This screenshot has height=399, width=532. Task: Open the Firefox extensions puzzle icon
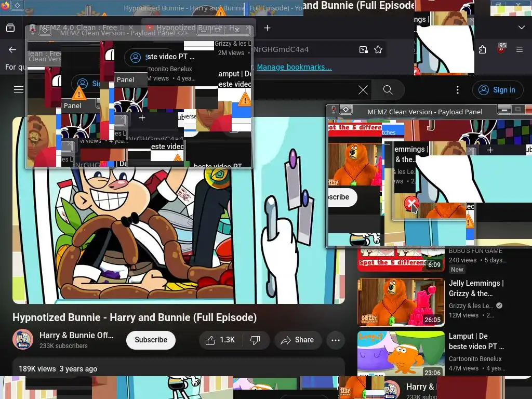coord(482,49)
